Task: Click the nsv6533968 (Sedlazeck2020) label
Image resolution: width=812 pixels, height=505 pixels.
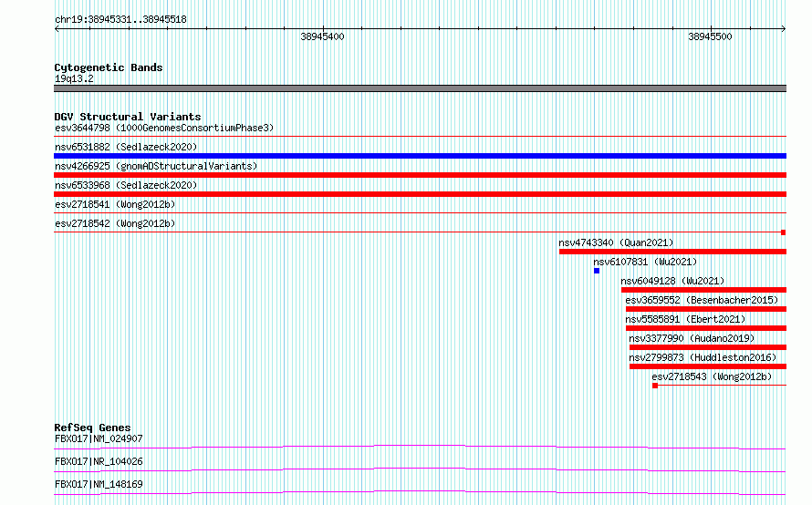Action: point(126,185)
